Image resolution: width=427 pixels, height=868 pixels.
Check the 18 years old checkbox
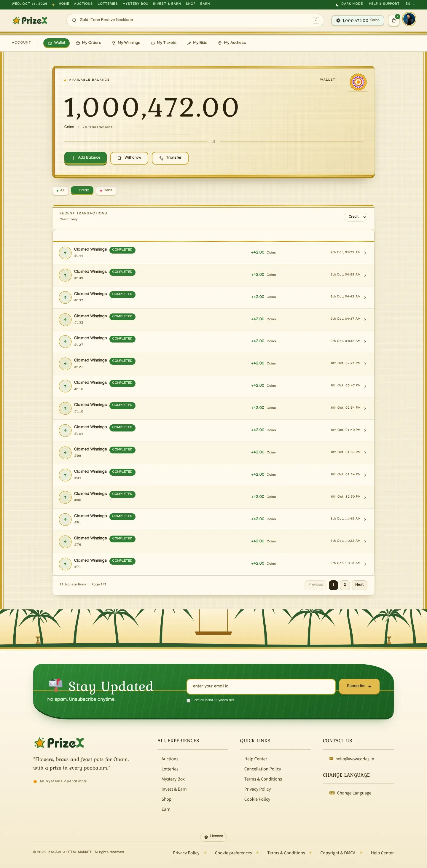point(188,700)
